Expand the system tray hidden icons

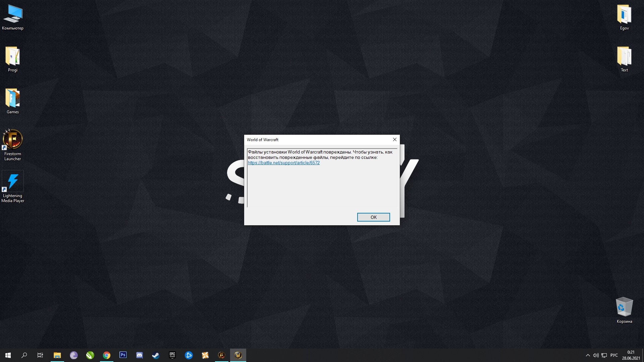tap(587, 355)
